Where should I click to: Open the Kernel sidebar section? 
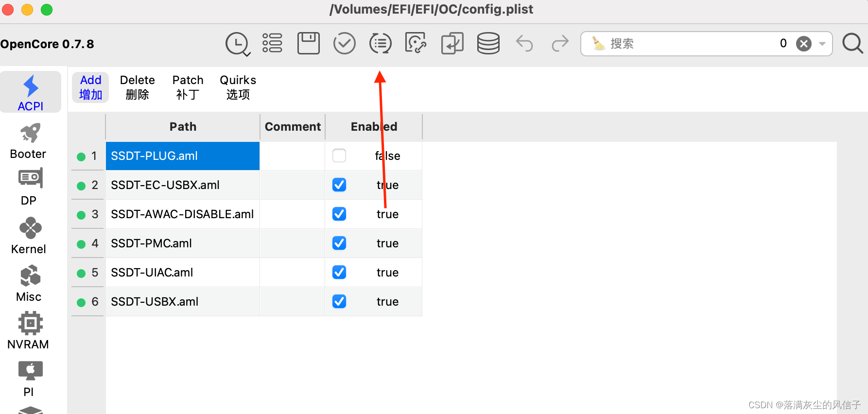(x=29, y=236)
